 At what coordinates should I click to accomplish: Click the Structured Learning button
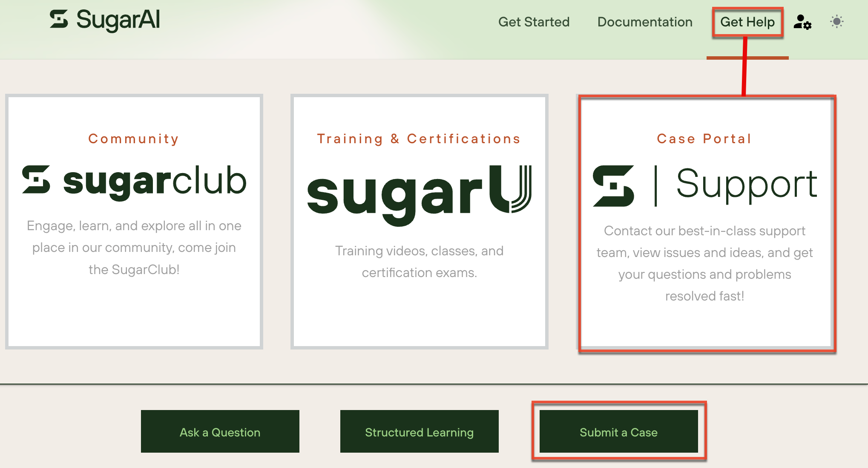coord(420,431)
